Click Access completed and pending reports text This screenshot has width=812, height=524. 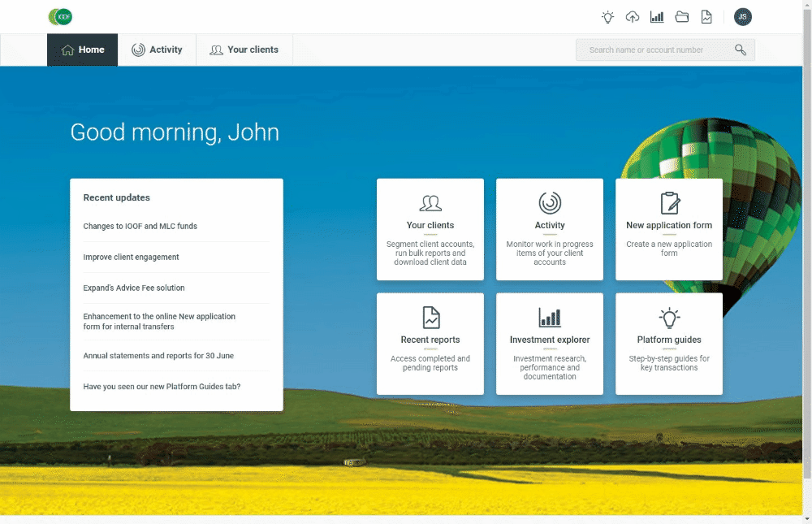pyautogui.click(x=430, y=363)
